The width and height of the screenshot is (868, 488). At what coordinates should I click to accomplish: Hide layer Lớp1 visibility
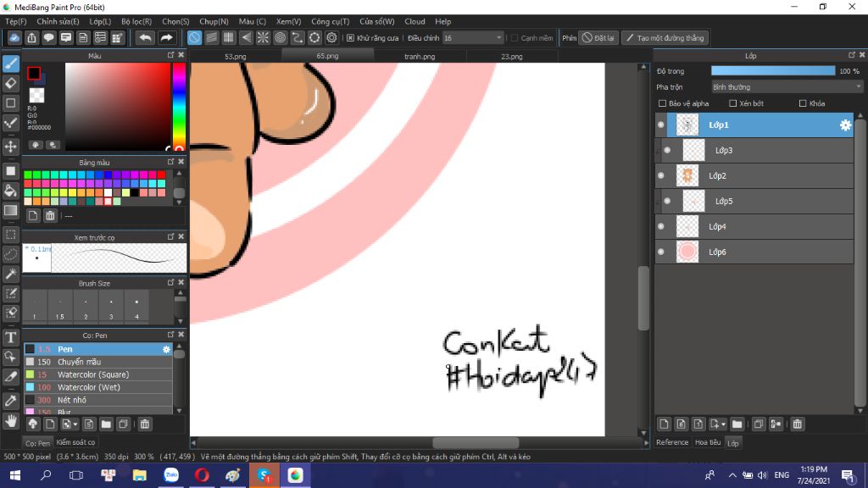coord(661,125)
